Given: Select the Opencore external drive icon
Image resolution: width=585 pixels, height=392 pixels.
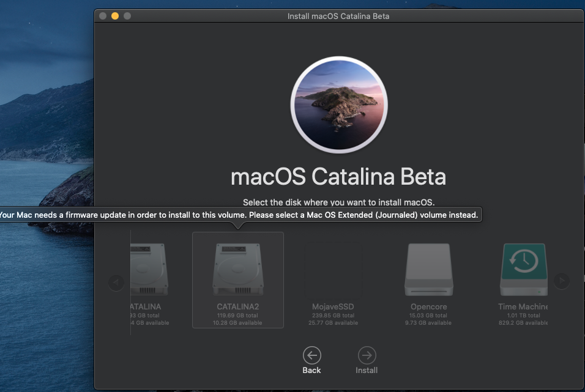Looking at the screenshot, I should point(429,270).
